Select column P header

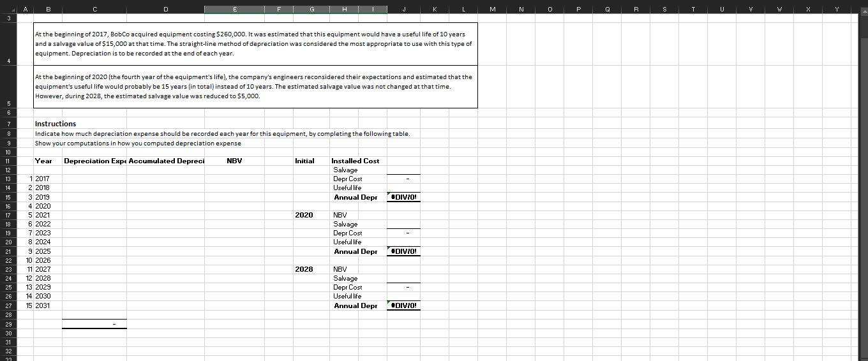coord(580,9)
